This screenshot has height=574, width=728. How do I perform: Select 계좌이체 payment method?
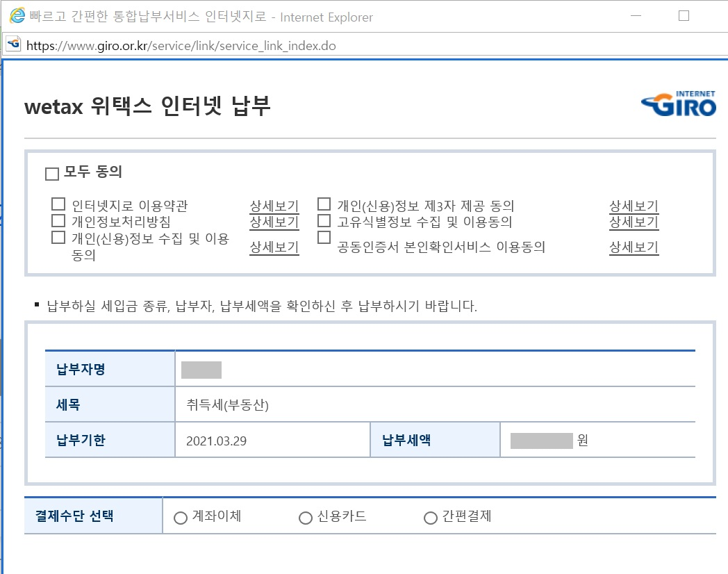pos(180,517)
